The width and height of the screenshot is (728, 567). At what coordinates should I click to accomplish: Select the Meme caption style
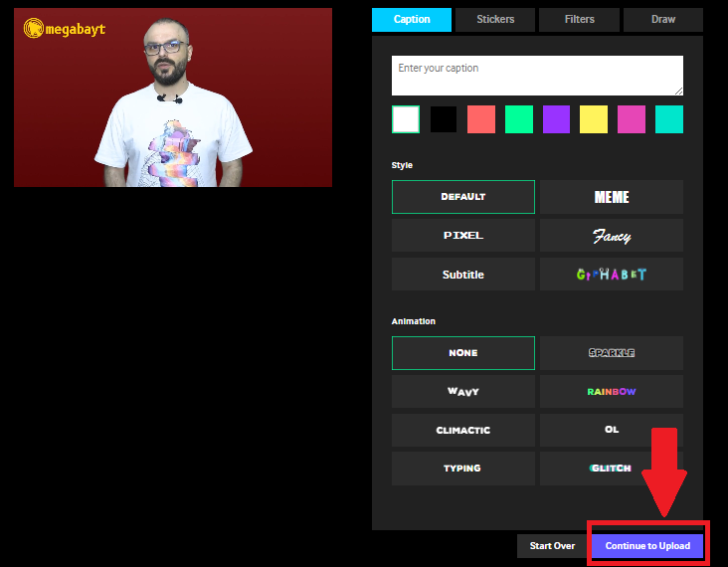[612, 197]
